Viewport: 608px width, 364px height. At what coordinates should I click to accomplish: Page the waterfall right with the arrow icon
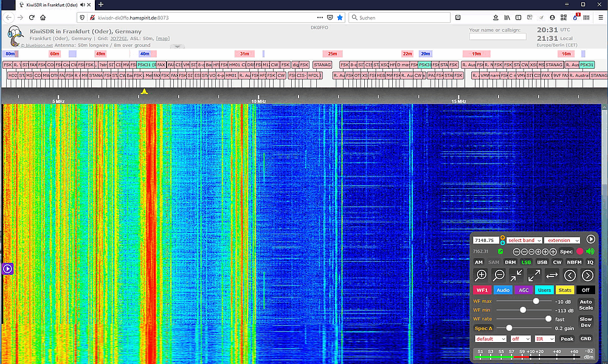pos(587,275)
